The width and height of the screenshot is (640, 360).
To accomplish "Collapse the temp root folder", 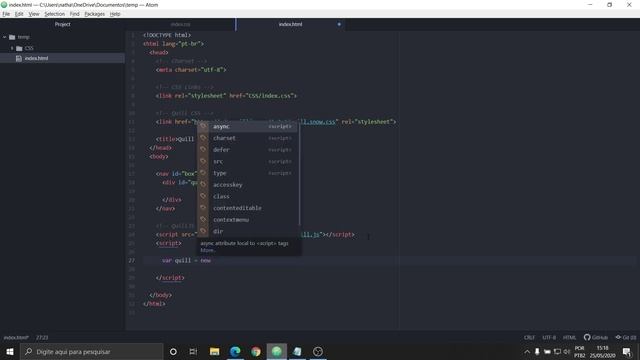I will tap(5, 37).
